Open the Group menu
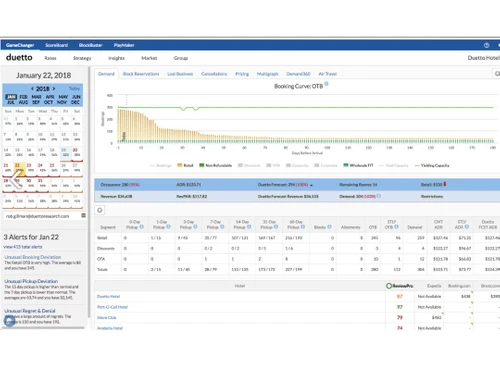The image size is (500, 375). pyautogui.click(x=181, y=58)
